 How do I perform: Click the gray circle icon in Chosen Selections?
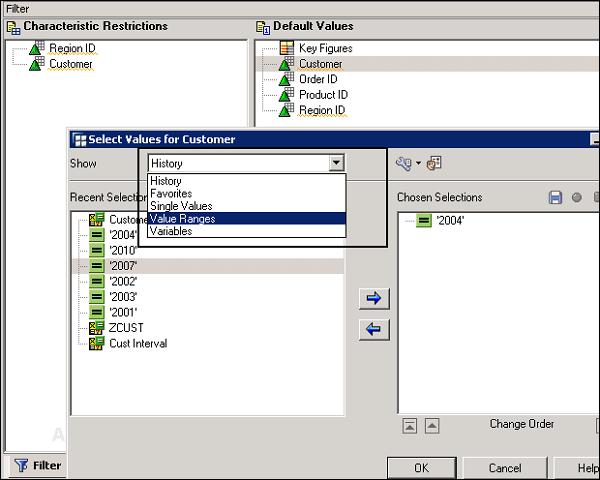(x=576, y=198)
